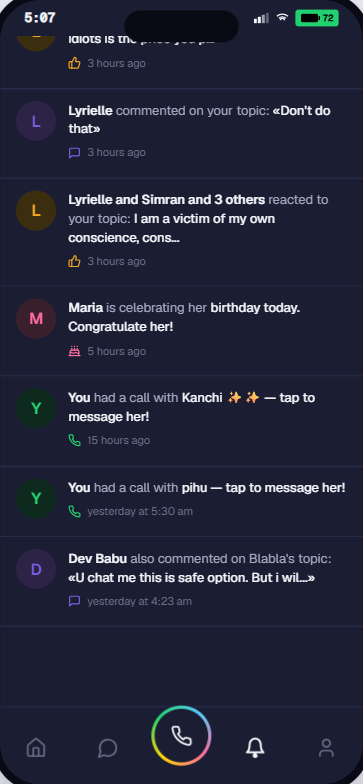Click comment icon beside yesterday at 4:23 am

pos(74,601)
